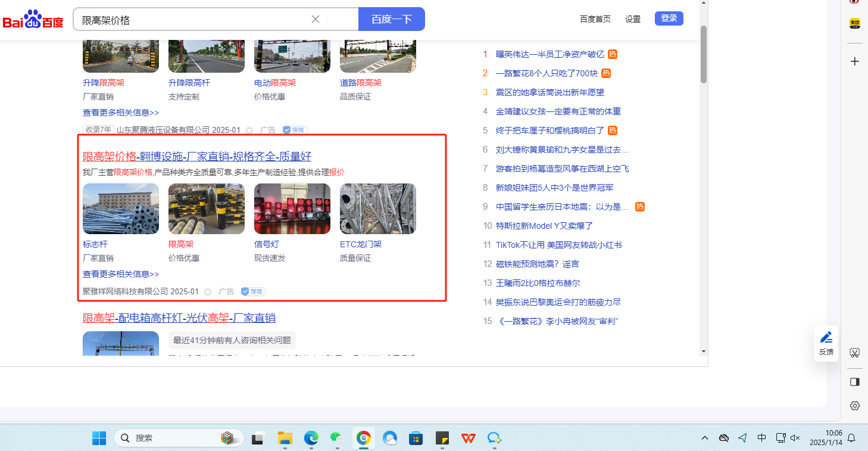The width and height of the screenshot is (868, 451).
Task: Expand the dropdown arrow beside 山东聚腾液压设备有限公司 2025-01
Action: tap(249, 130)
